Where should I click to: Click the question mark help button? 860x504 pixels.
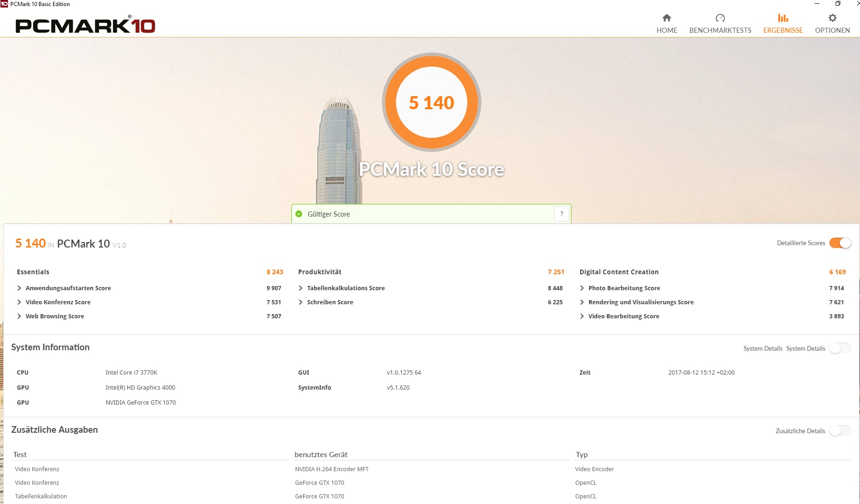(562, 214)
